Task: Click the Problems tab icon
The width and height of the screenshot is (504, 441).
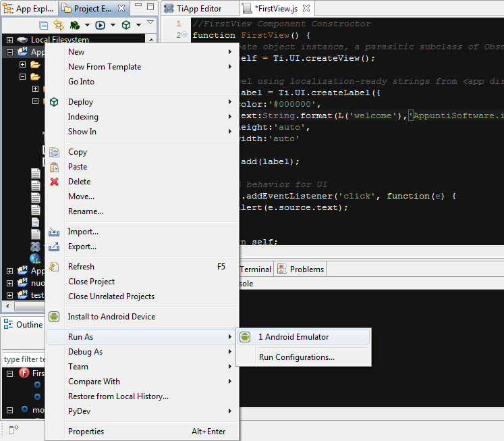Action: 282,269
